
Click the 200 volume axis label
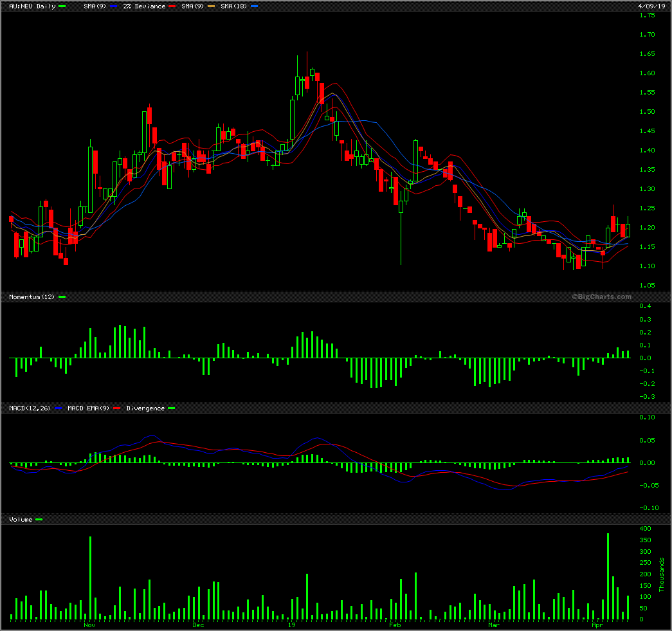pyautogui.click(x=645, y=574)
